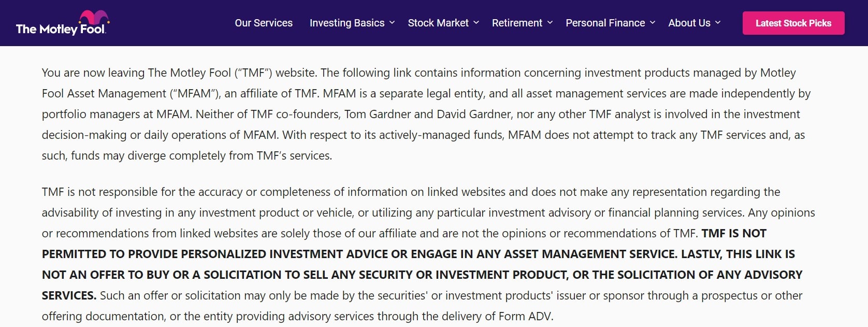
Task: Click chevron next to Retirement
Action: [x=550, y=23]
